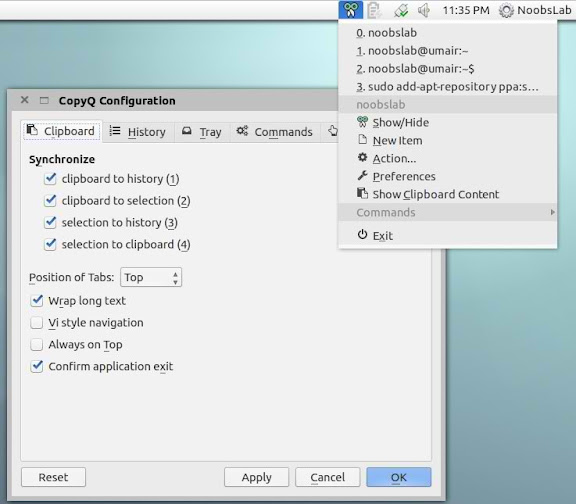Click the Position of Tabs label

tap(72, 277)
